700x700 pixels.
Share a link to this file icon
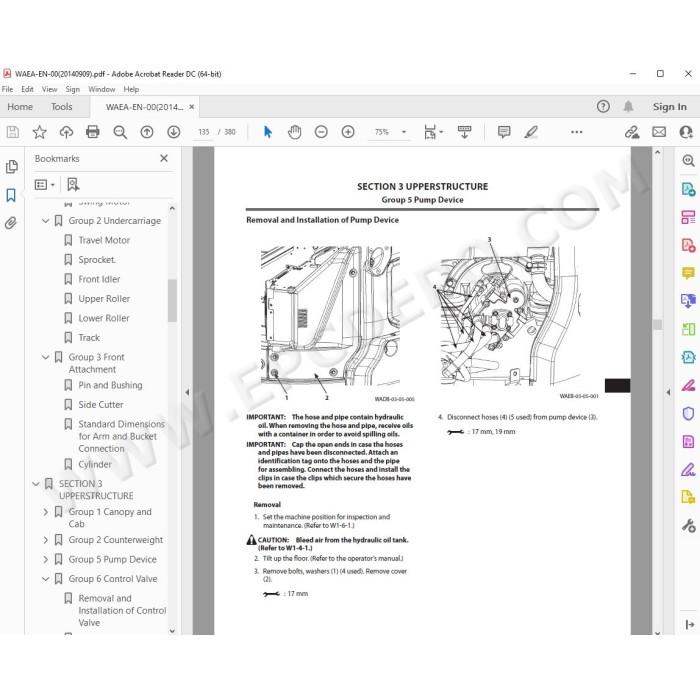632,132
